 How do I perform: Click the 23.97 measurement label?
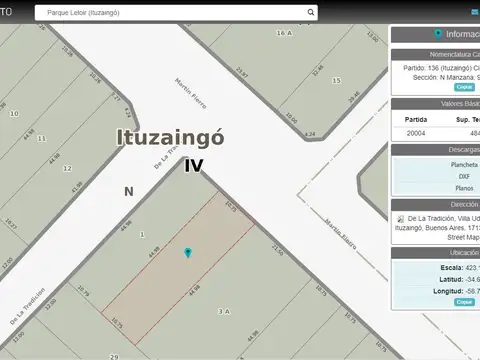click(x=242, y=72)
